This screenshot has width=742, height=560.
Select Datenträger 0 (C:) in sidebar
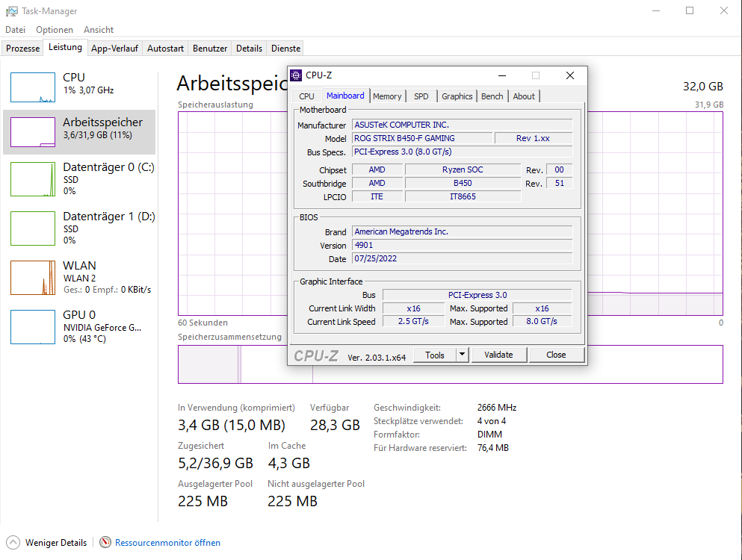[79, 178]
